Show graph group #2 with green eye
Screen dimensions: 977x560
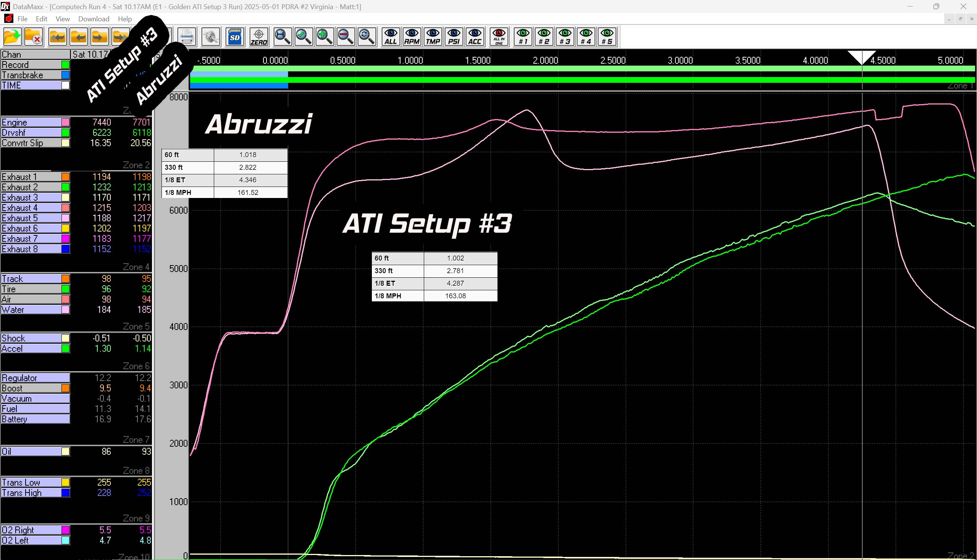(544, 37)
